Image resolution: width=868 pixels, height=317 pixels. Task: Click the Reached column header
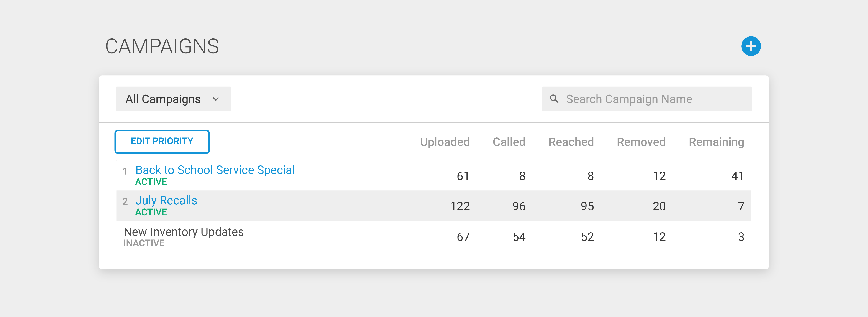[571, 142]
